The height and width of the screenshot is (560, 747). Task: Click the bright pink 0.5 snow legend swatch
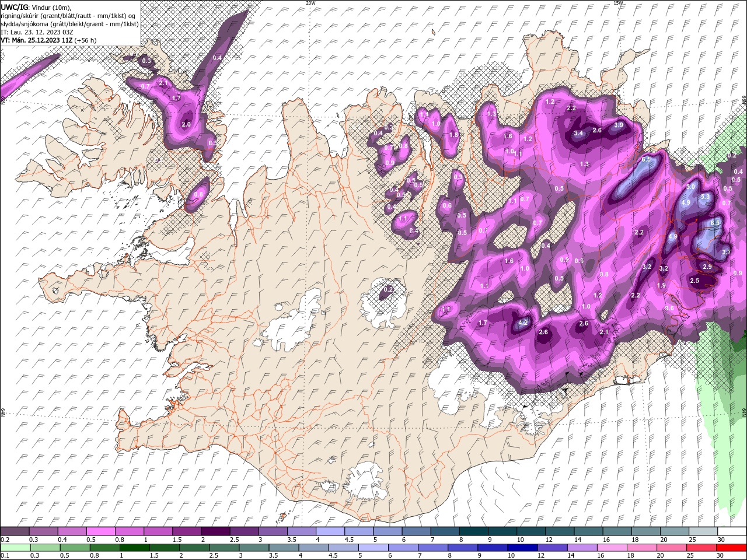coord(100,531)
